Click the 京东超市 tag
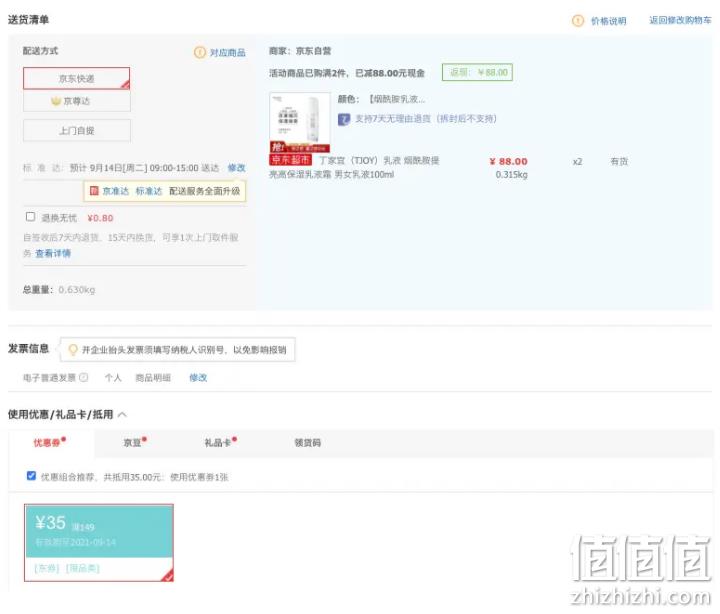Viewport: 720px width, 614px height. [x=291, y=160]
